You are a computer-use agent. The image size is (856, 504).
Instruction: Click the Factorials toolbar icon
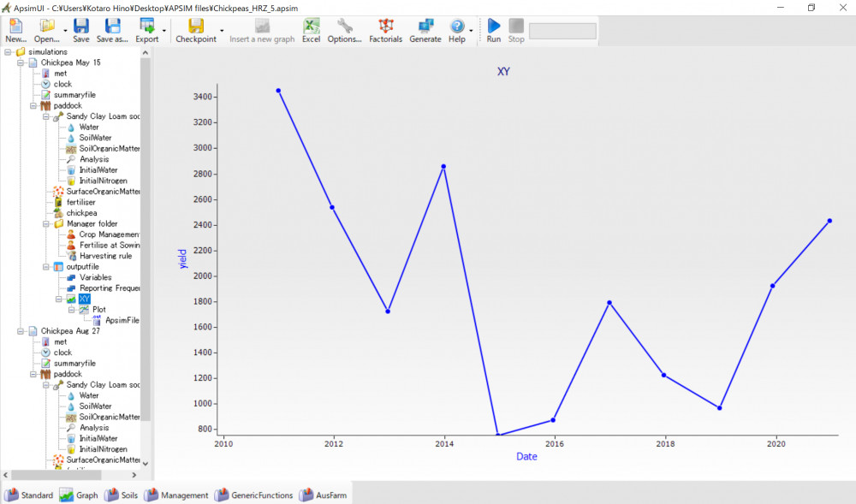(x=385, y=27)
